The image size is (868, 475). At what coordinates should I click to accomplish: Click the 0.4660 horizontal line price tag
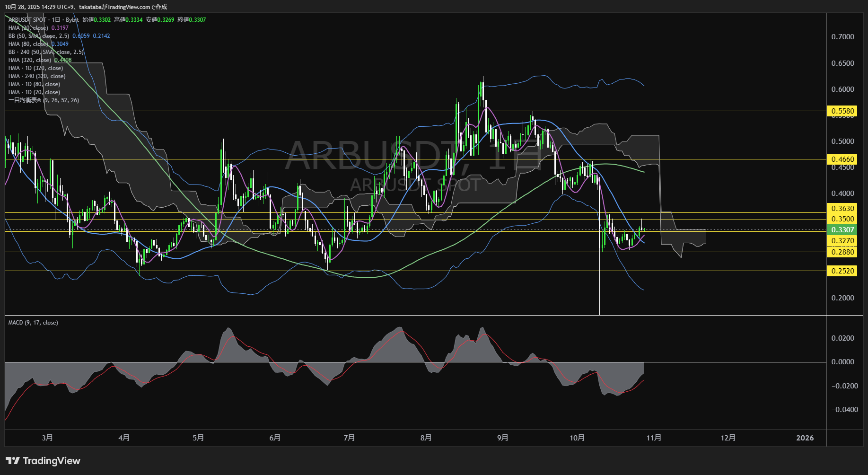pos(842,159)
